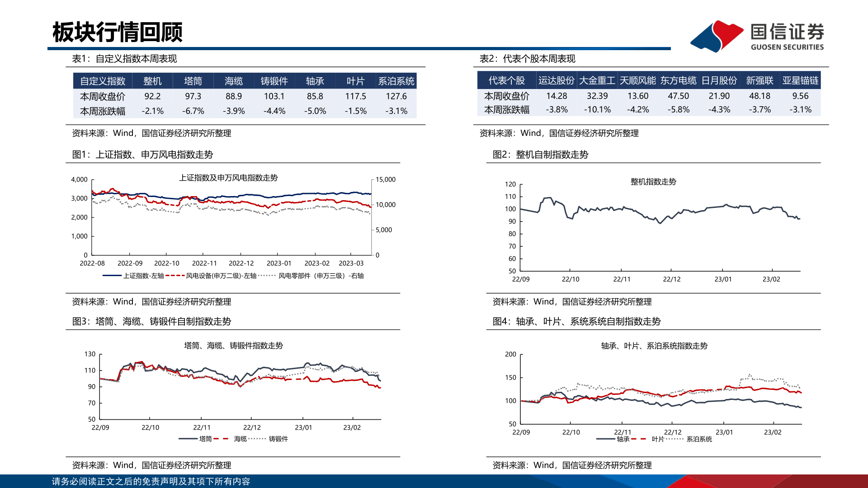The width and height of the screenshot is (868, 488).
Task: Select the 大金重工 column header
Action: click(597, 80)
